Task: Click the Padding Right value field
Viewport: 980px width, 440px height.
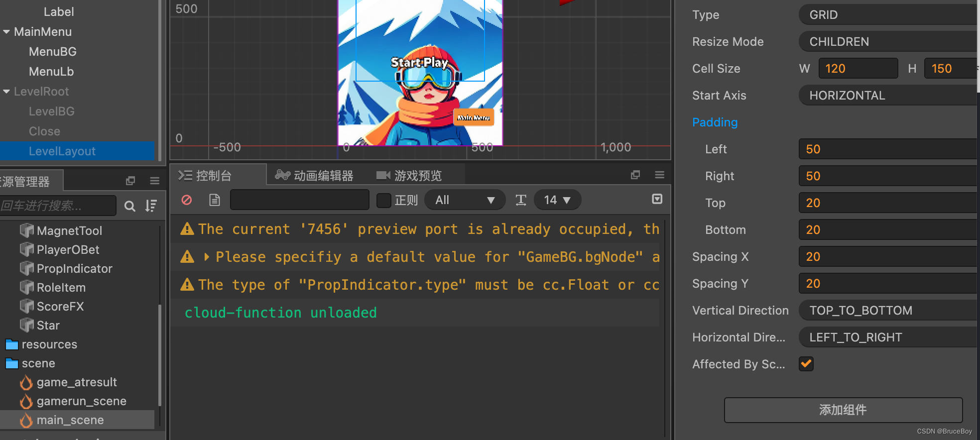Action: click(x=889, y=176)
